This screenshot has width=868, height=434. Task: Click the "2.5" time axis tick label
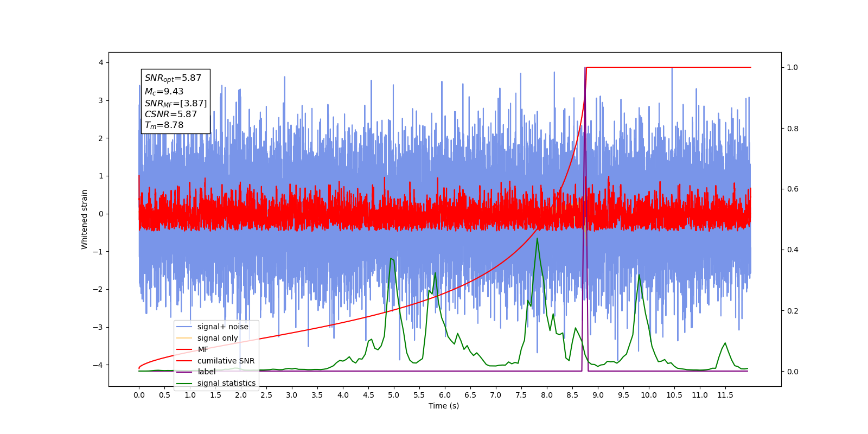click(266, 395)
